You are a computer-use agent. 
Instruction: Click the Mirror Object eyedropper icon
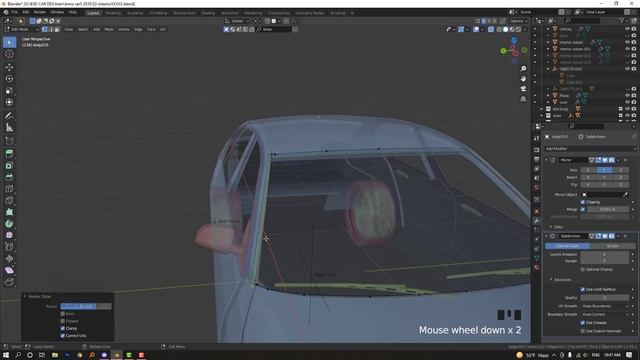pyautogui.click(x=625, y=195)
